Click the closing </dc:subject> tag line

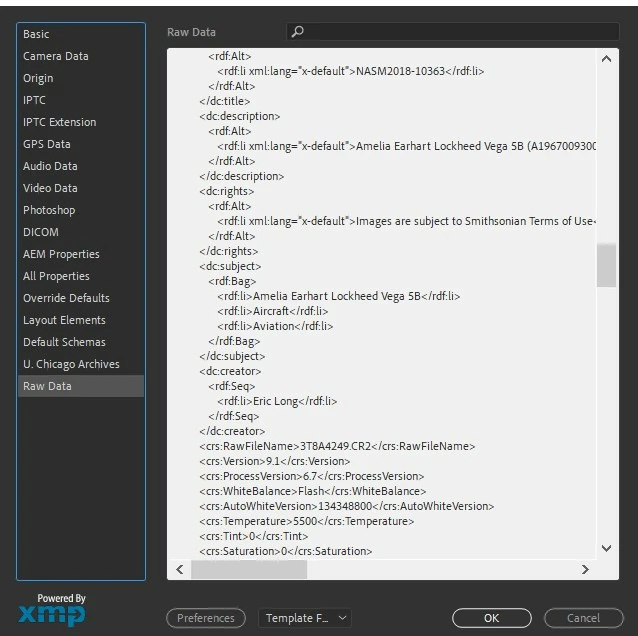click(x=232, y=356)
